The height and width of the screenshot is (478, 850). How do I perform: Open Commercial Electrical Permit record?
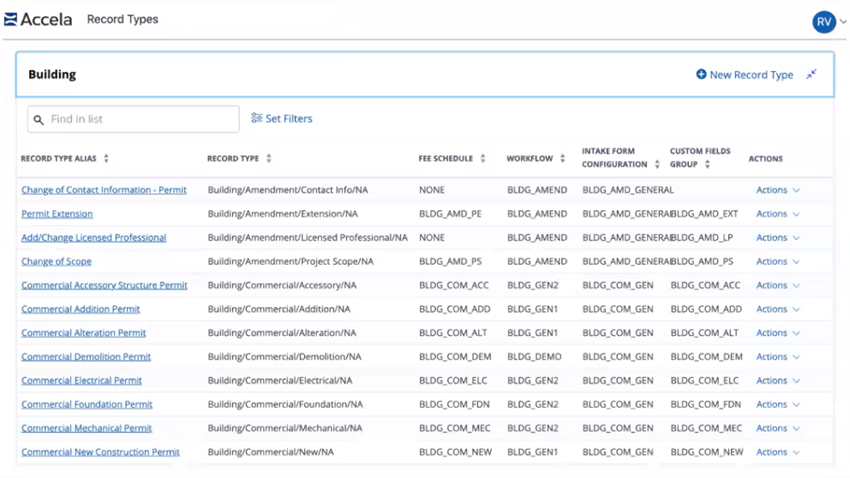82,381
